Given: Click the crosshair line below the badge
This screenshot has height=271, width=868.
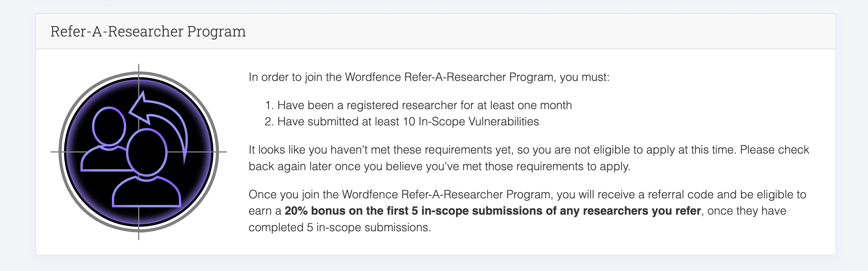Looking at the screenshot, I should tap(139, 236).
